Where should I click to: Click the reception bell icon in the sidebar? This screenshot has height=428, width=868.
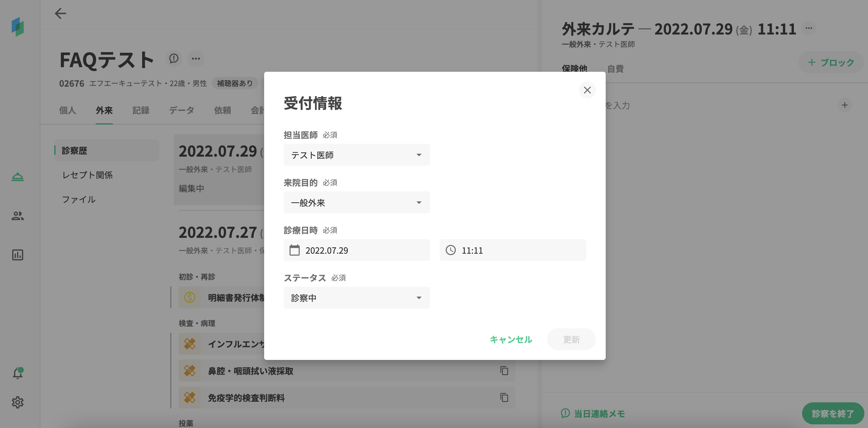click(x=17, y=177)
